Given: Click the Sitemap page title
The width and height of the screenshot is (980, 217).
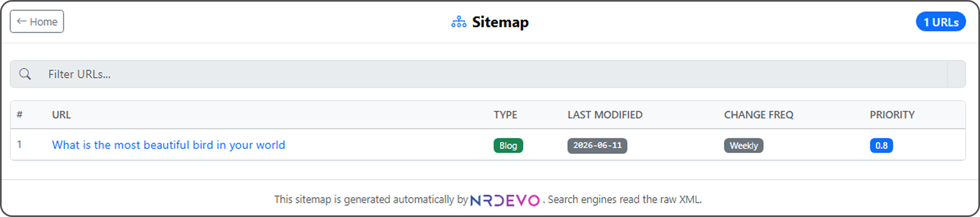Looking at the screenshot, I should point(500,22).
